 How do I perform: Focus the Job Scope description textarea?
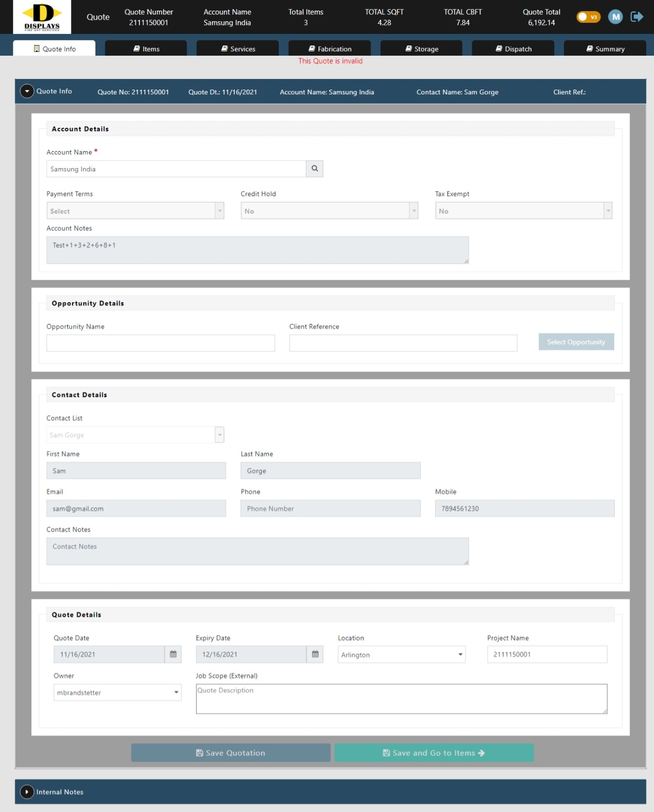click(401, 699)
